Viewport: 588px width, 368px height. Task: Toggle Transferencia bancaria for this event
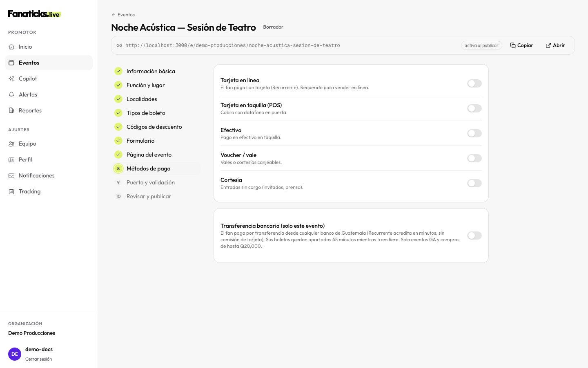pyautogui.click(x=474, y=236)
